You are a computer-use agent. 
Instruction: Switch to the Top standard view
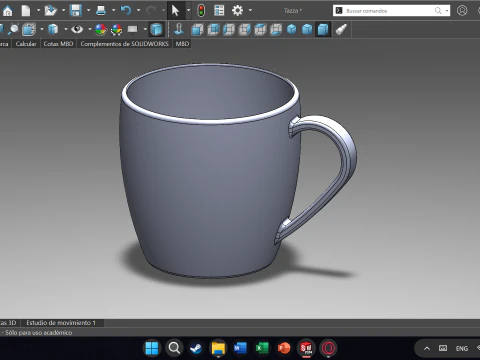click(260, 29)
